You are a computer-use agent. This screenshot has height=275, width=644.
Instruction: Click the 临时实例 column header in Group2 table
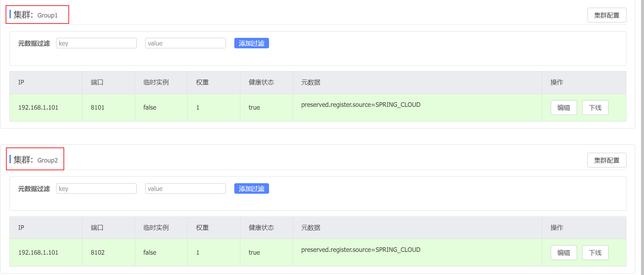pos(156,228)
